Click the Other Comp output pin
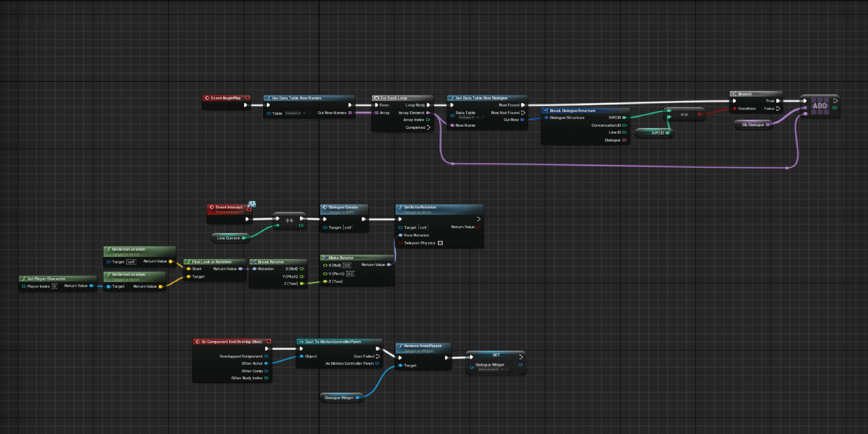Image resolution: width=868 pixels, height=434 pixels. point(266,371)
